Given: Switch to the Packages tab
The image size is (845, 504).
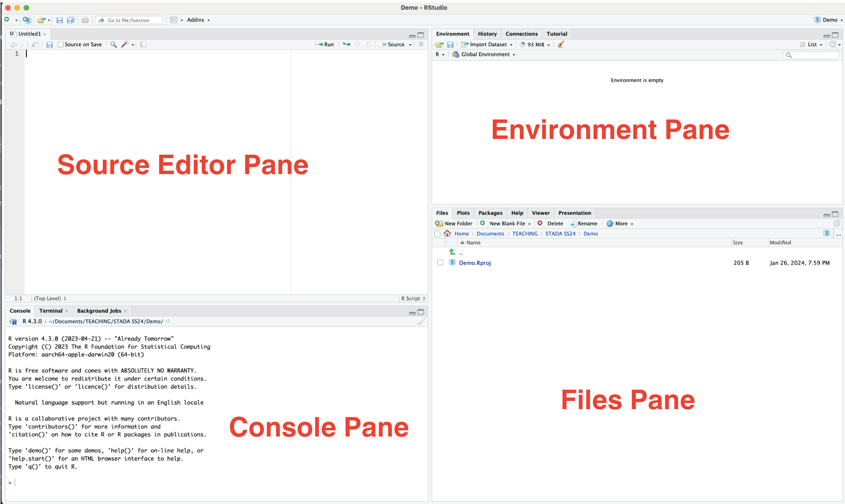Looking at the screenshot, I should [490, 213].
